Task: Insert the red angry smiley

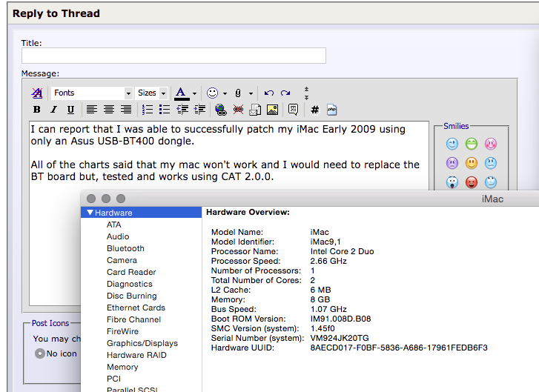Action: click(472, 182)
